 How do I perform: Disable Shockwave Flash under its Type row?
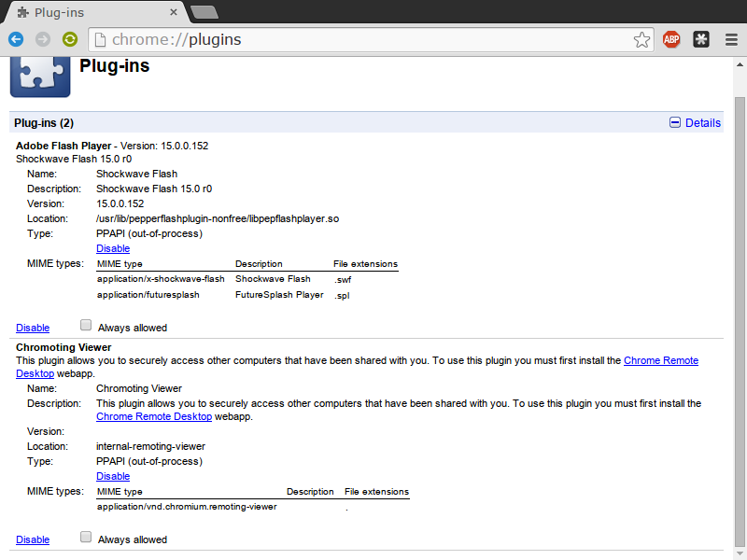113,248
